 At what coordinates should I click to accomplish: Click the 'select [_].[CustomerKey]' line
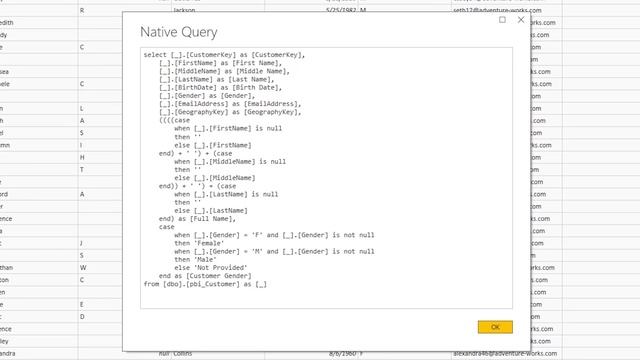224,55
